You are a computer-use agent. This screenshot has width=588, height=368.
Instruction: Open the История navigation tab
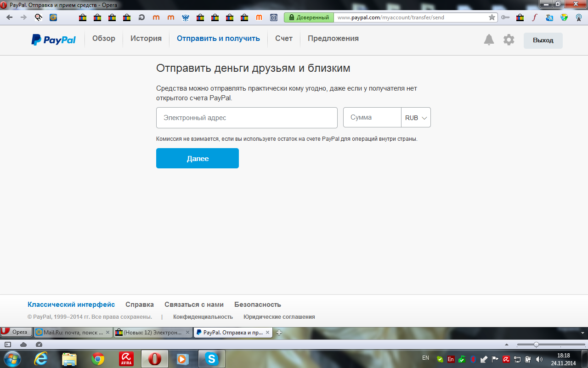pos(146,39)
